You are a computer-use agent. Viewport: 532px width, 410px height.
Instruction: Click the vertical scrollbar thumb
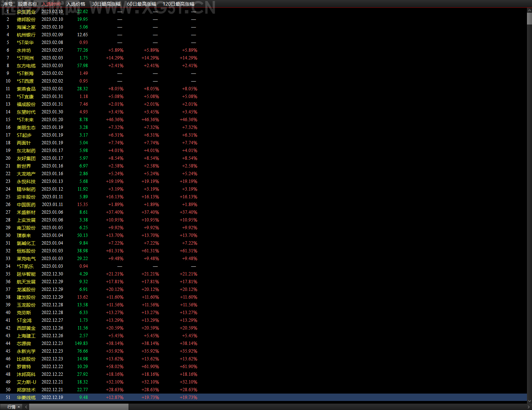pyautogui.click(x=529, y=19)
